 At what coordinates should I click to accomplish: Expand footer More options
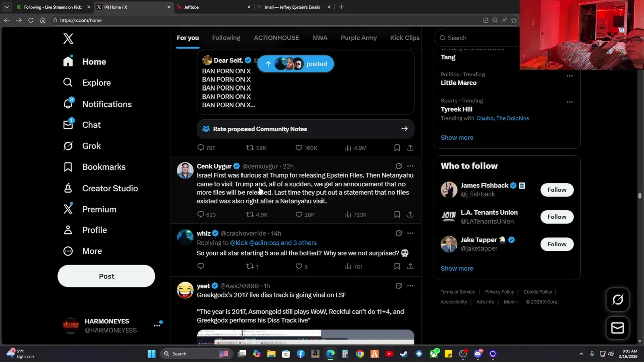[x=512, y=302]
